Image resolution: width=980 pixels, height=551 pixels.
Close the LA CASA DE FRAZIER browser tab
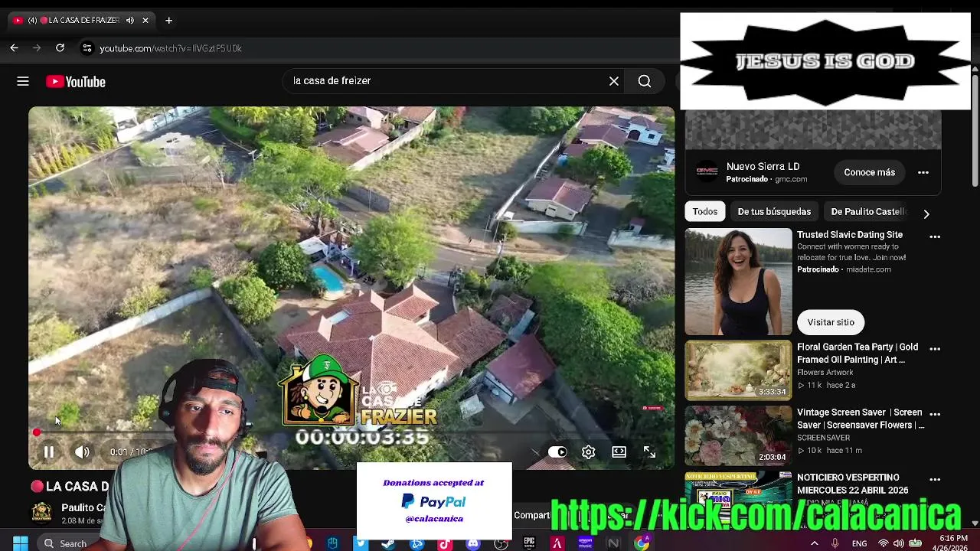tap(145, 21)
